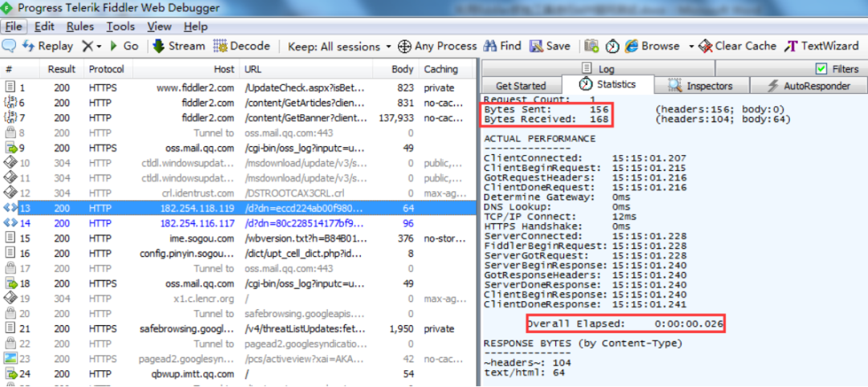
Task: Open TextWizard
Action: coord(821,46)
